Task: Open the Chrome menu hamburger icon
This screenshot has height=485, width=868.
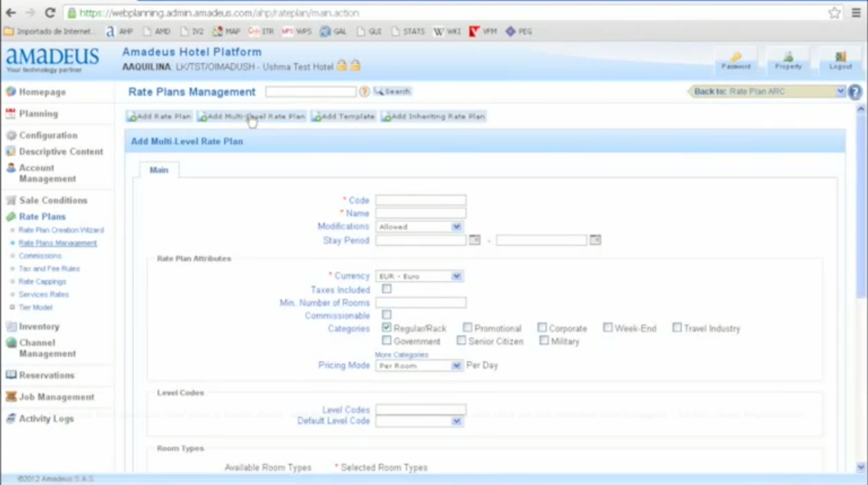Action: [x=856, y=13]
